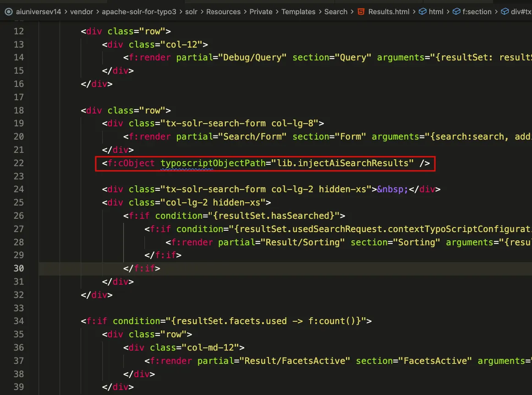Select the html symbol breadcrumb
Screen dimensions: 532x395
[x=436, y=12]
